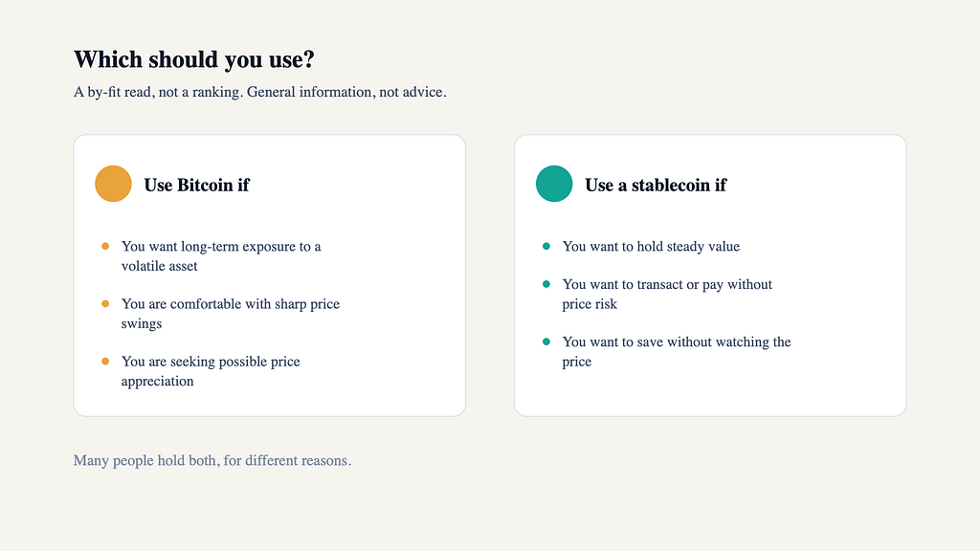This screenshot has width=980, height=551.
Task: Click 'You want to save without watching the price'
Action: tap(677, 352)
